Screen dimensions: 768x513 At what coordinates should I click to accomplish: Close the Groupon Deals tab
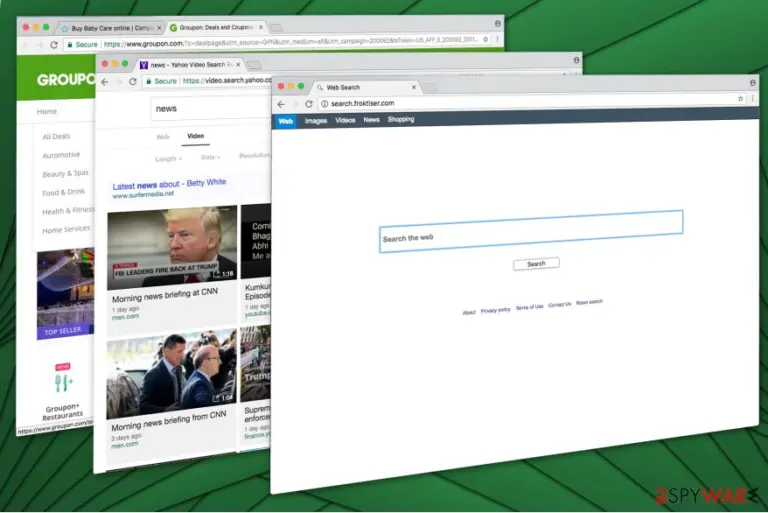(261, 27)
